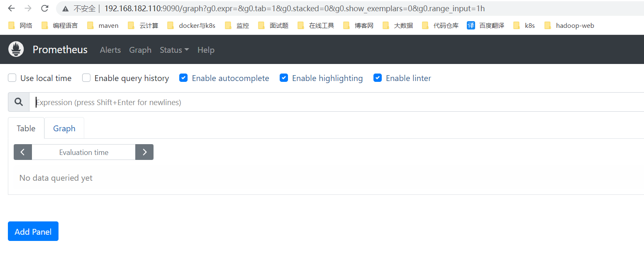This screenshot has width=644, height=275.
Task: Open the Graph nav menu item
Action: [140, 50]
